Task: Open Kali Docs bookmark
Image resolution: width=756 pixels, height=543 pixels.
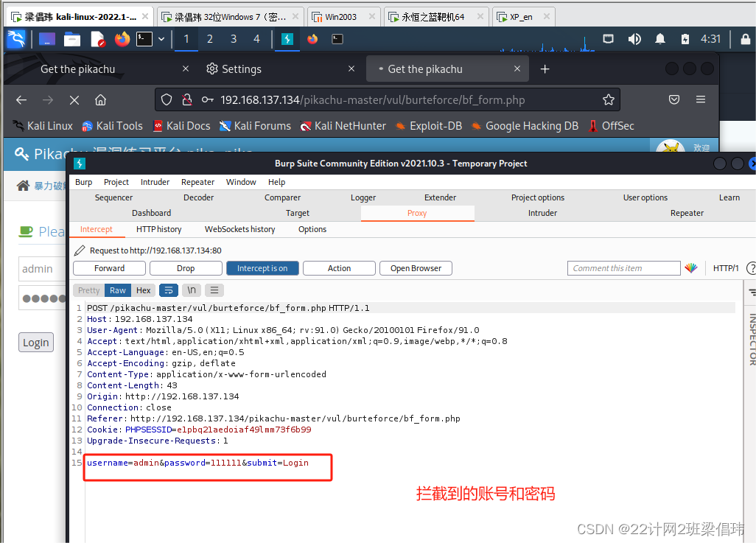Action: pyautogui.click(x=182, y=126)
